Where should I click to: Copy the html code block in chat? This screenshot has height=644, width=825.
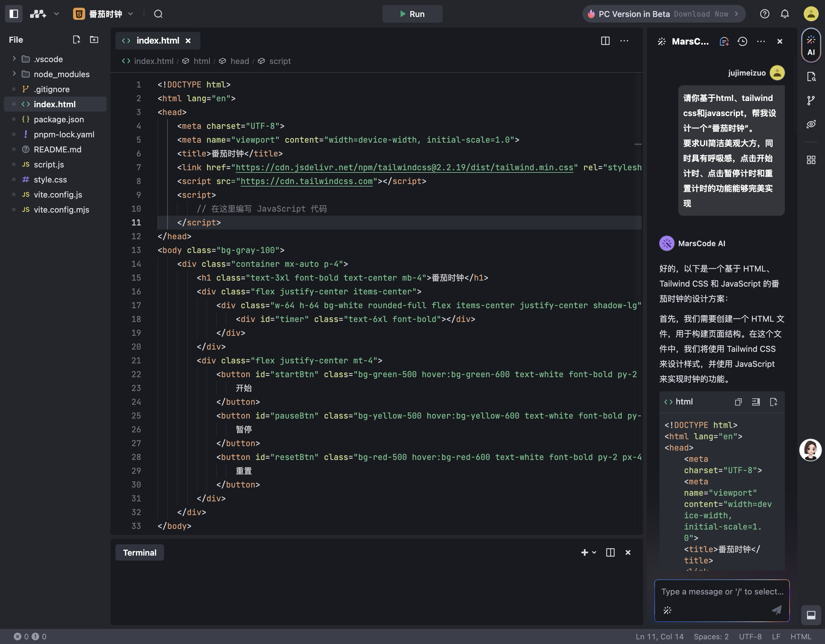738,402
